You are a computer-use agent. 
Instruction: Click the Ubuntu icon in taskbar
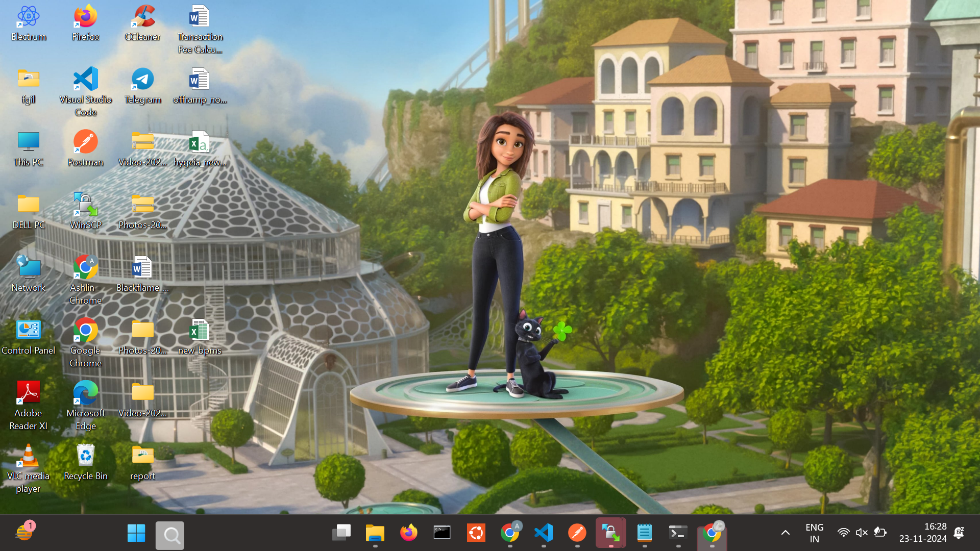tap(476, 533)
